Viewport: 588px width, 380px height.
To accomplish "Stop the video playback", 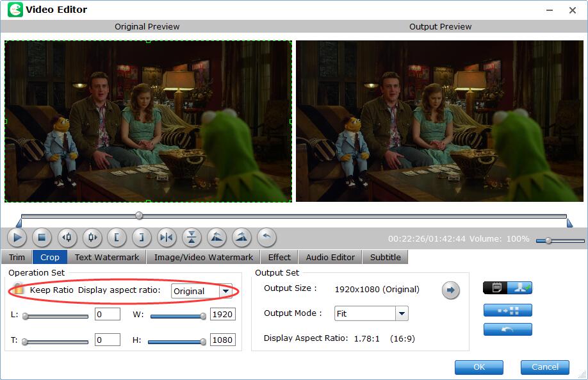I will 42,238.
